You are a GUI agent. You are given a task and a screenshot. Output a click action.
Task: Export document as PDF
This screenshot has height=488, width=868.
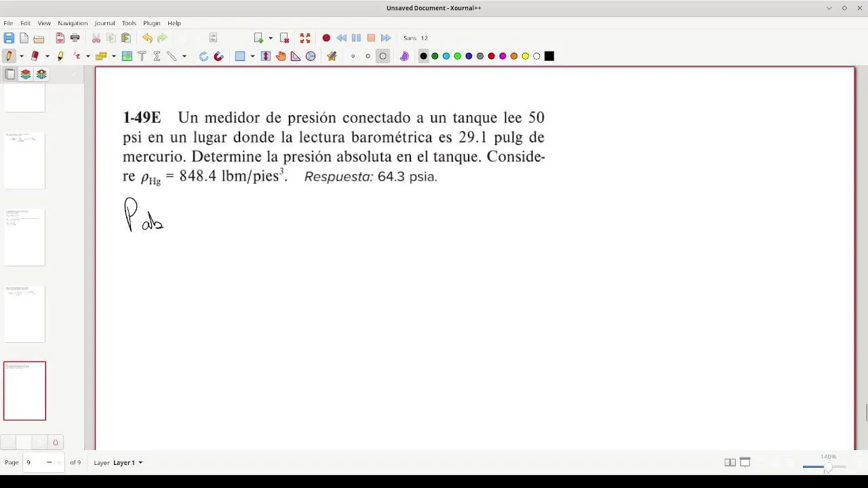pyautogui.click(x=60, y=38)
